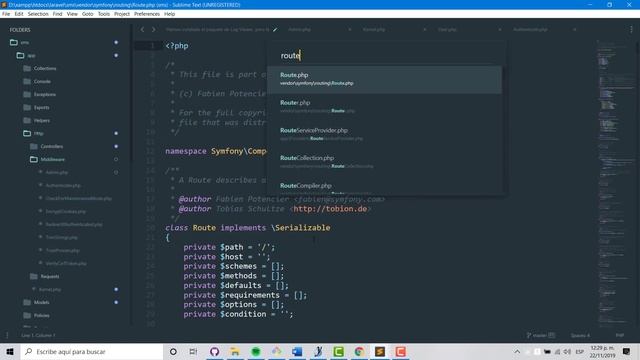Open VerifyCsrfToken.php in sidebar
This screenshot has width=640, height=360.
click(x=66, y=264)
